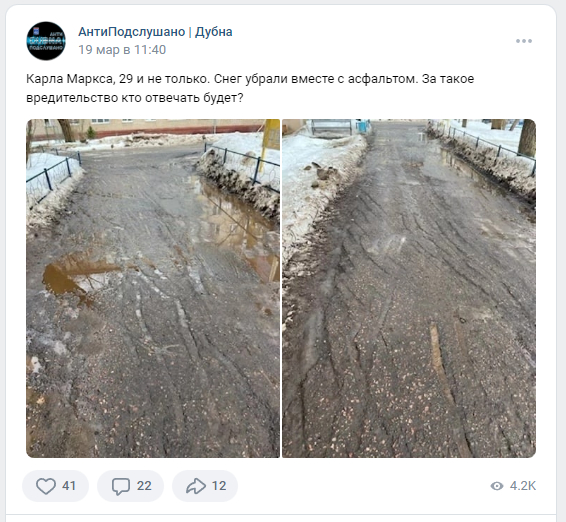The height and width of the screenshot is (522, 566).
Task: Click the second text line beginning вредительство
Action: pos(135,98)
